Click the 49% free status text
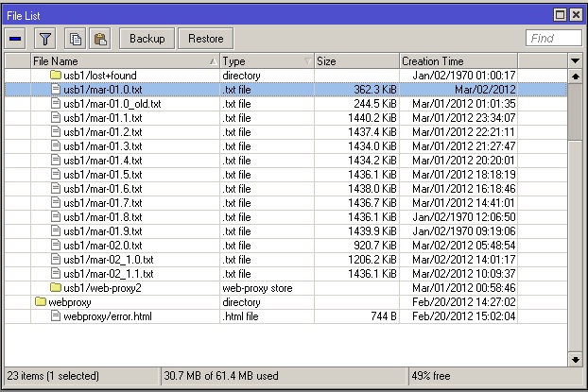The height and width of the screenshot is (392, 588). coord(431,376)
